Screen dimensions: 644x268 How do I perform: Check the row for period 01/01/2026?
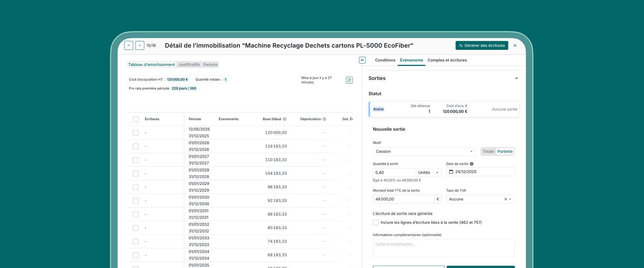(x=136, y=146)
